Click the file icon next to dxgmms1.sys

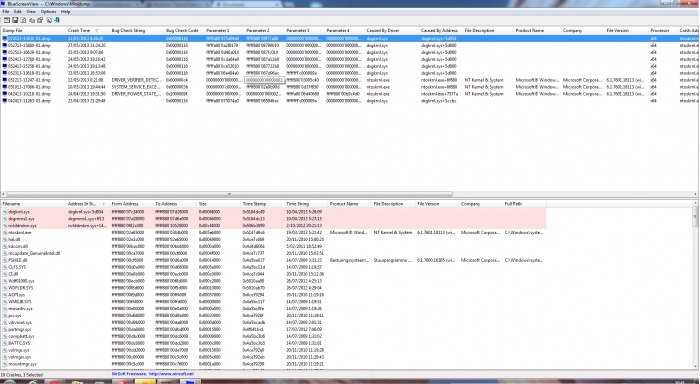pyautogui.click(x=5, y=219)
